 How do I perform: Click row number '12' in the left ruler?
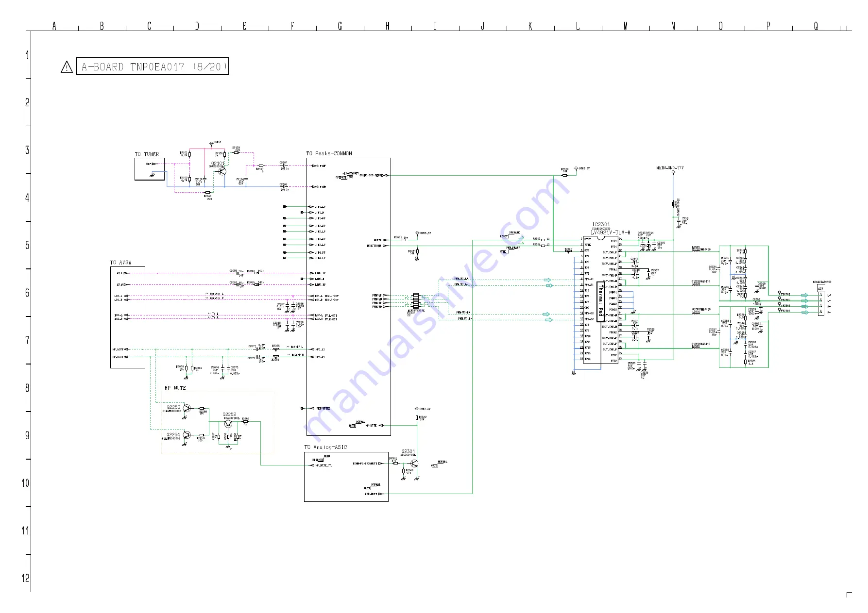click(x=25, y=578)
